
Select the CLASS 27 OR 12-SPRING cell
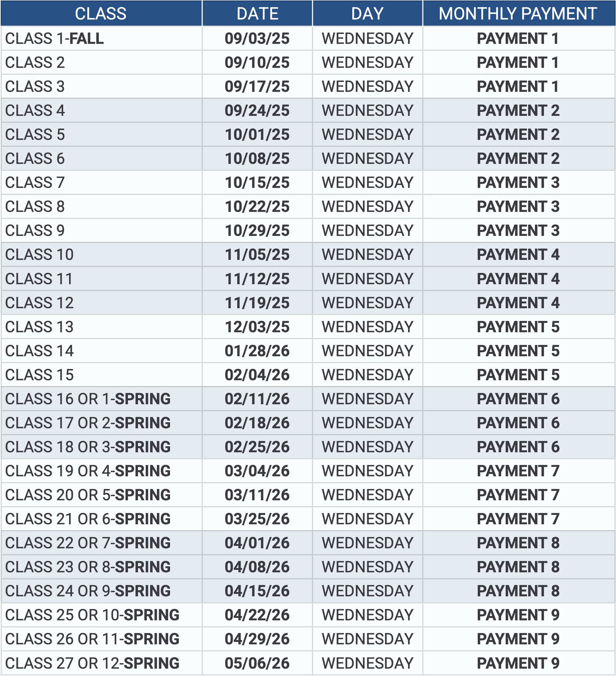click(92, 663)
